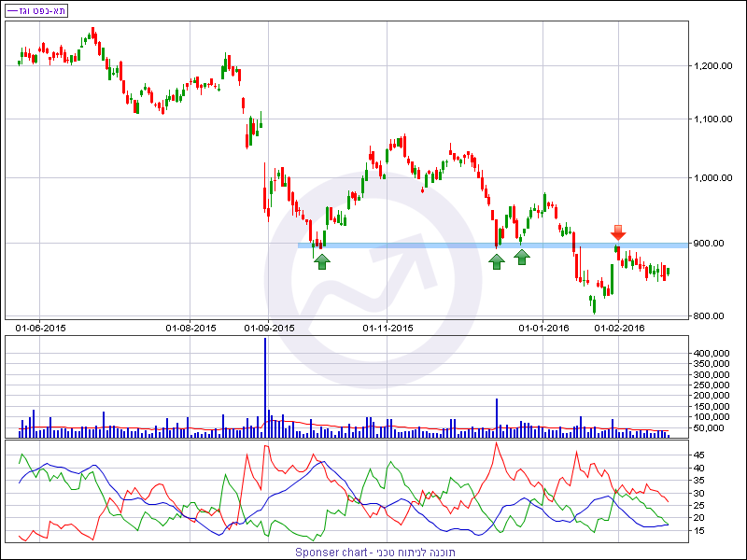This screenshot has width=747, height=560.
Task: Open the Sponser chart footer link
Action: tap(373, 552)
